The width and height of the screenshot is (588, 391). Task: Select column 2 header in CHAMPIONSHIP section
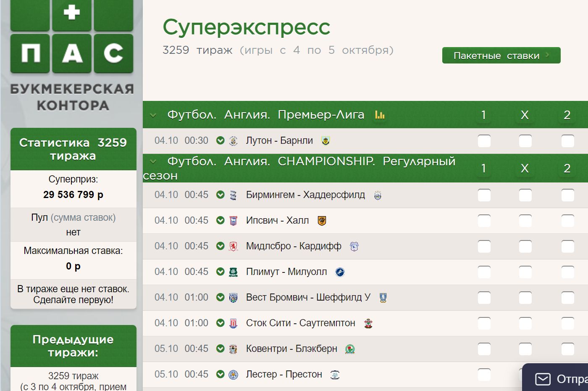(x=567, y=168)
